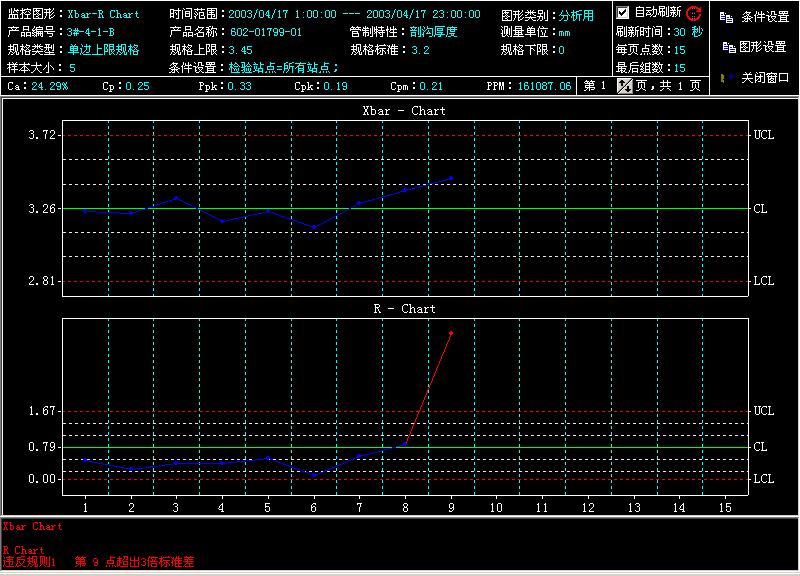
Task: Click R chart data point for sample 6
Action: 314,475
